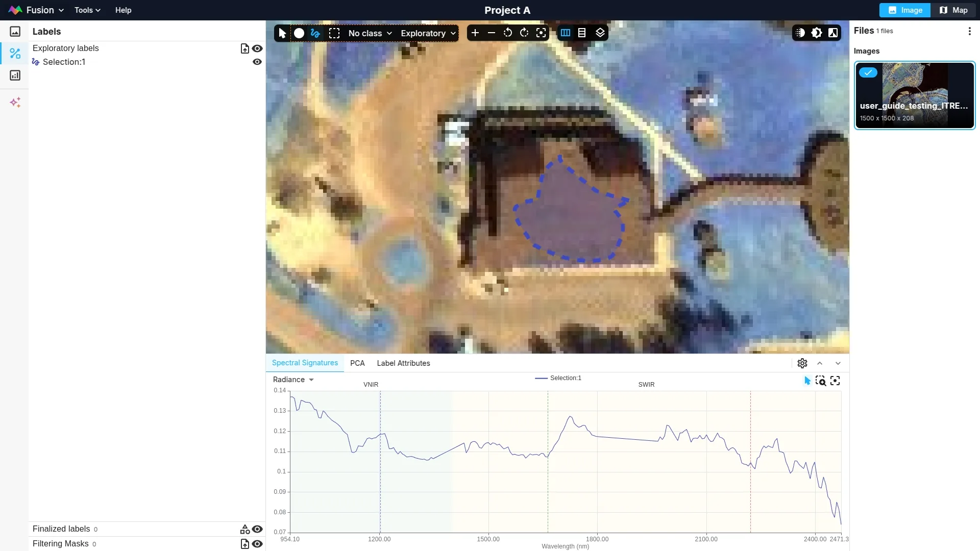This screenshot has height=551, width=980.
Task: Click the Help menu link
Action: pyautogui.click(x=123, y=10)
